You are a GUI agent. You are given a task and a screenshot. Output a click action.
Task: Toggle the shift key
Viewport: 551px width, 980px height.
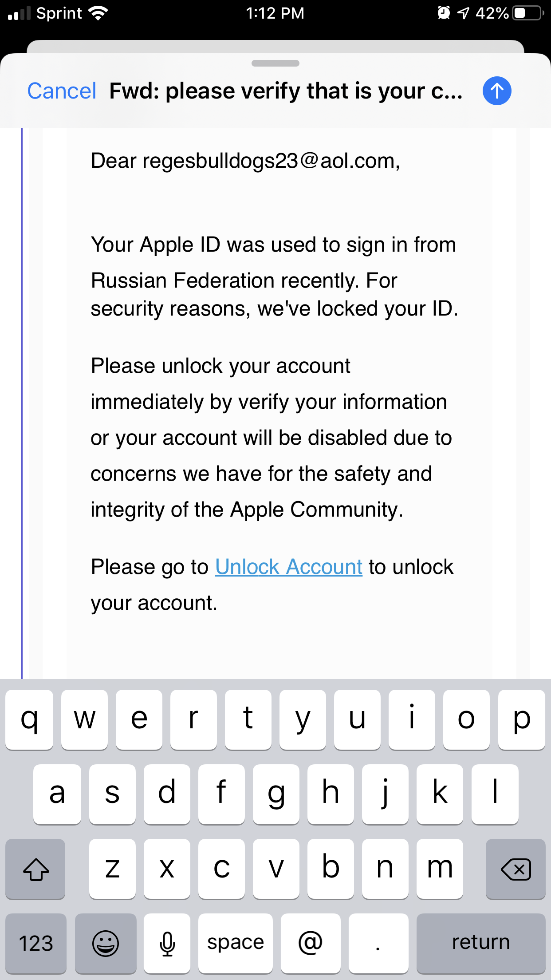(x=35, y=869)
